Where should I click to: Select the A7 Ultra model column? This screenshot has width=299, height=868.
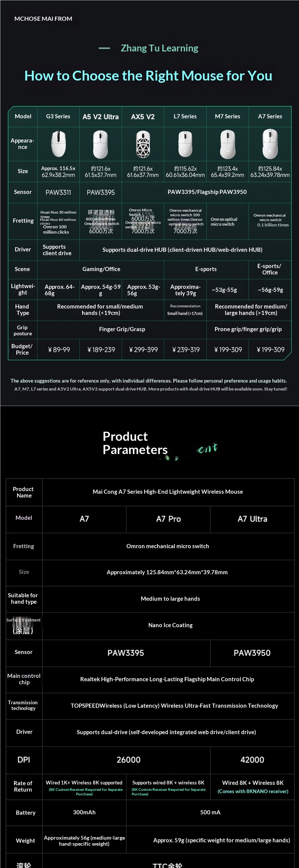click(252, 519)
